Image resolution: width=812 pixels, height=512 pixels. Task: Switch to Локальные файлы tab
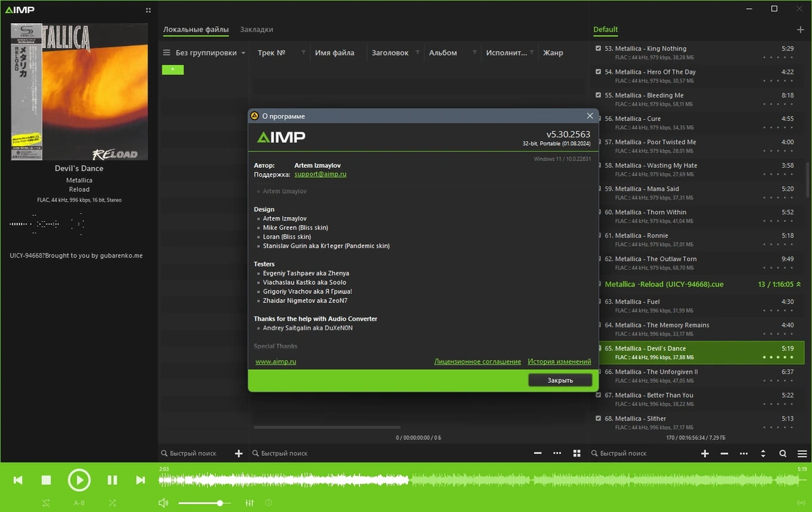click(196, 30)
